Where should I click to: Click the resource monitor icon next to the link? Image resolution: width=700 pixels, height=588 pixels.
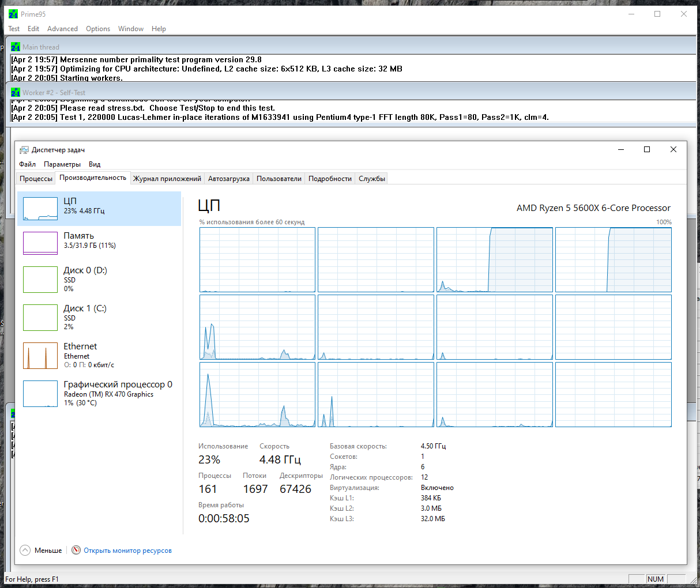click(x=76, y=550)
